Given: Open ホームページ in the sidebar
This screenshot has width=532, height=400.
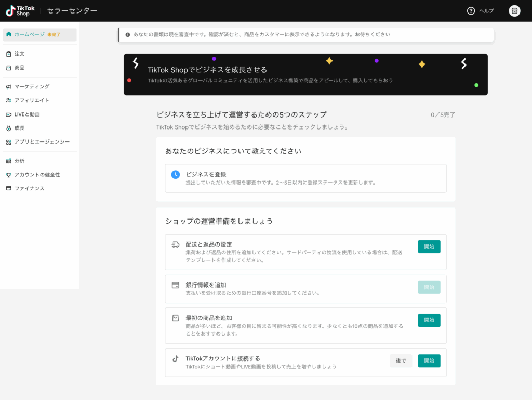Looking at the screenshot, I should point(29,34).
